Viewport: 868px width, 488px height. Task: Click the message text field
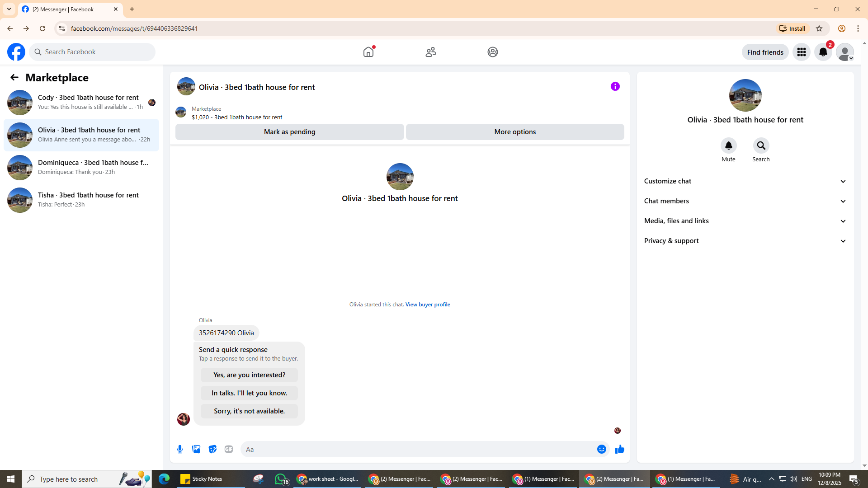(418, 449)
